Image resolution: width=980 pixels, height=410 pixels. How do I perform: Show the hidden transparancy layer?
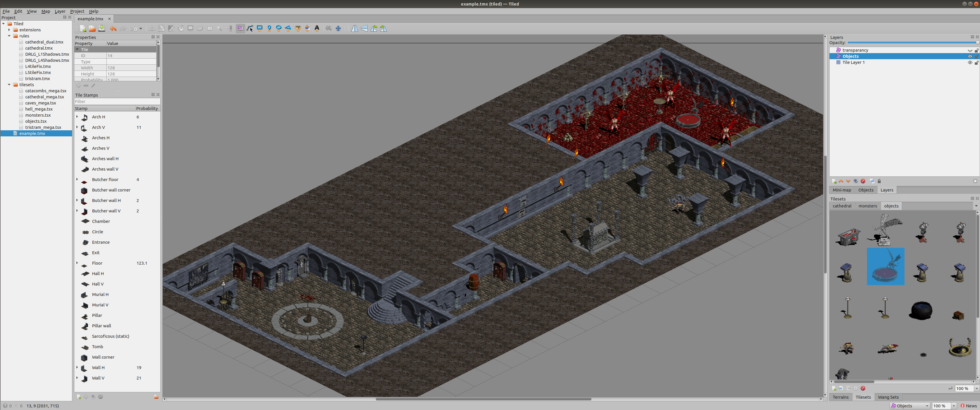[970, 50]
